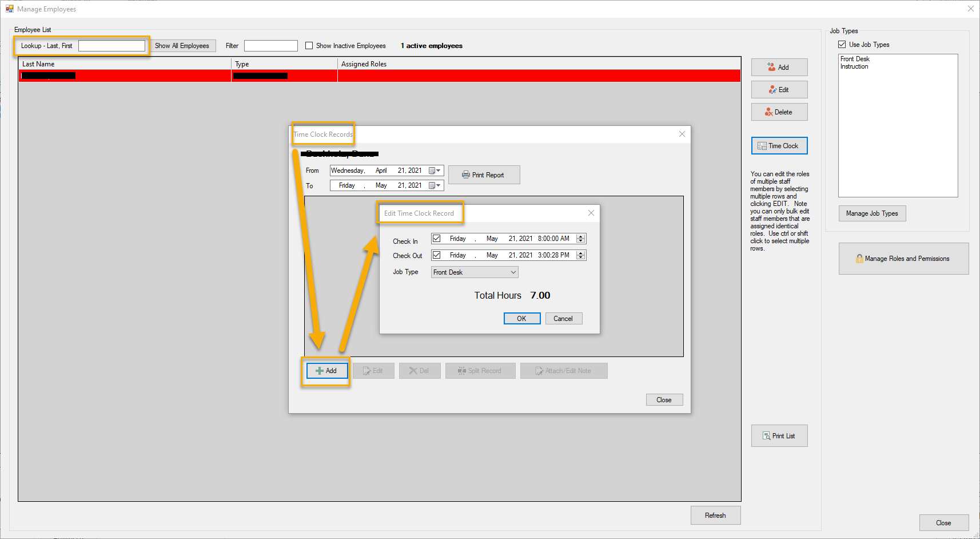The width and height of the screenshot is (980, 539).
Task: Click the Print List button
Action: [x=779, y=436]
